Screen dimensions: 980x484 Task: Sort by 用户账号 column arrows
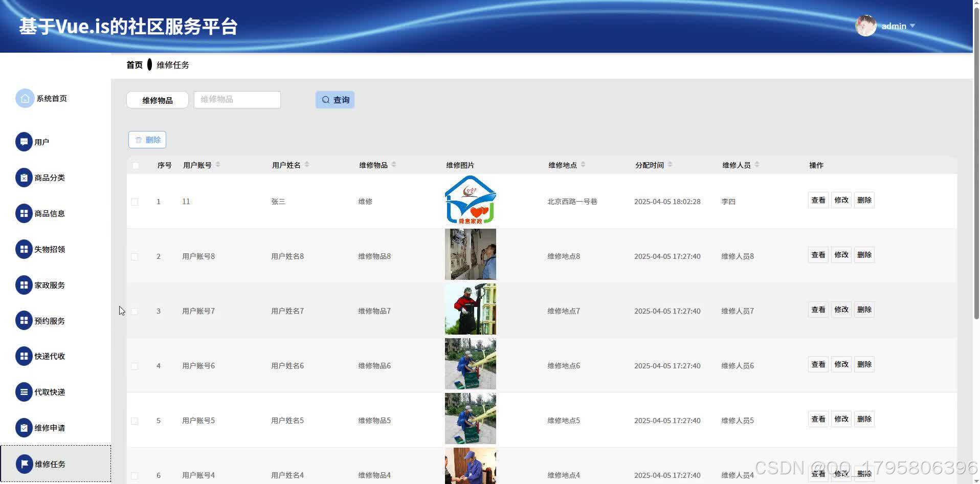[x=218, y=164]
